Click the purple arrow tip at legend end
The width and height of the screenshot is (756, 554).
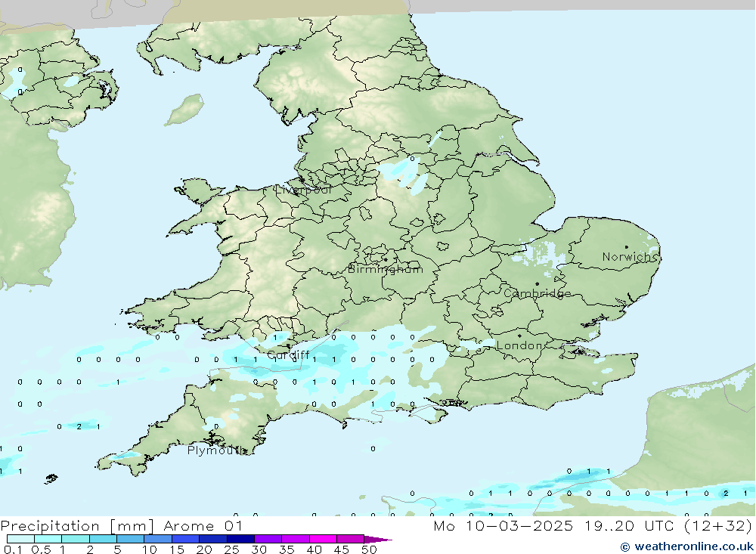tap(378, 540)
